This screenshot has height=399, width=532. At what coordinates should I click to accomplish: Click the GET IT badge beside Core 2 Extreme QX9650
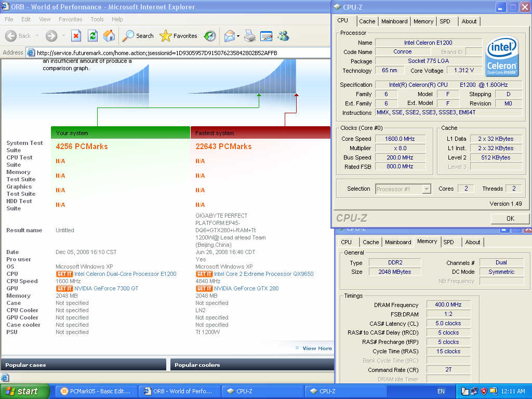204,274
